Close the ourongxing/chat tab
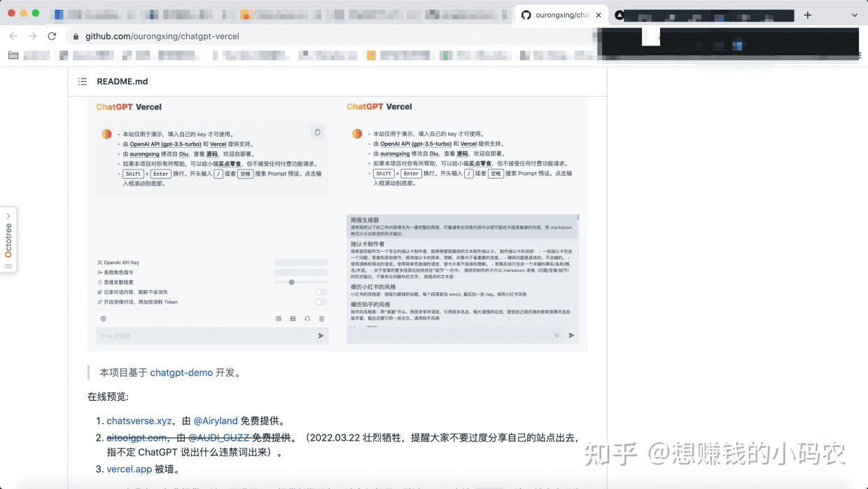The width and height of the screenshot is (868, 489). 598,15
